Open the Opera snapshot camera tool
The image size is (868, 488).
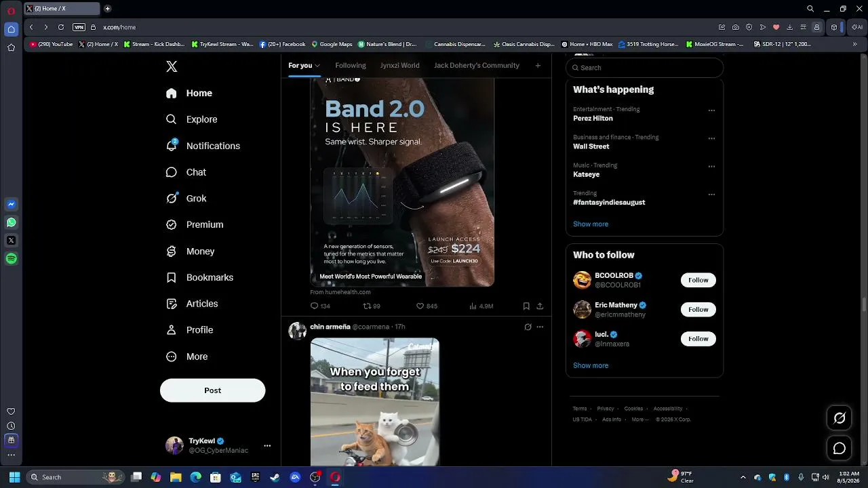tap(736, 27)
